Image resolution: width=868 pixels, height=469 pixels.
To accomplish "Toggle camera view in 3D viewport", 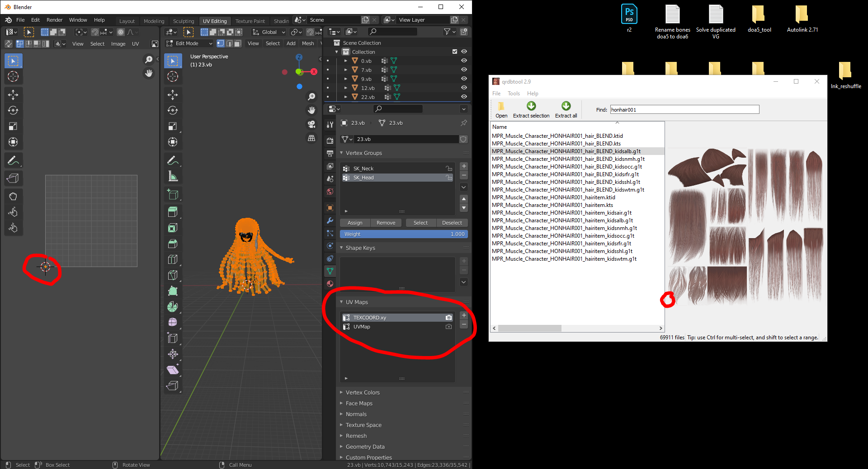I will pos(311,124).
